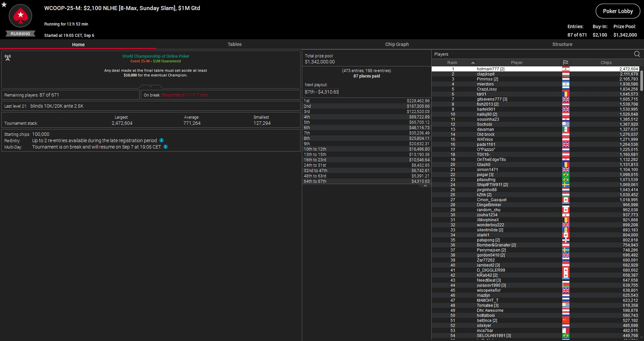Switch to the Tables tab
This screenshot has width=644, height=341.
click(234, 44)
